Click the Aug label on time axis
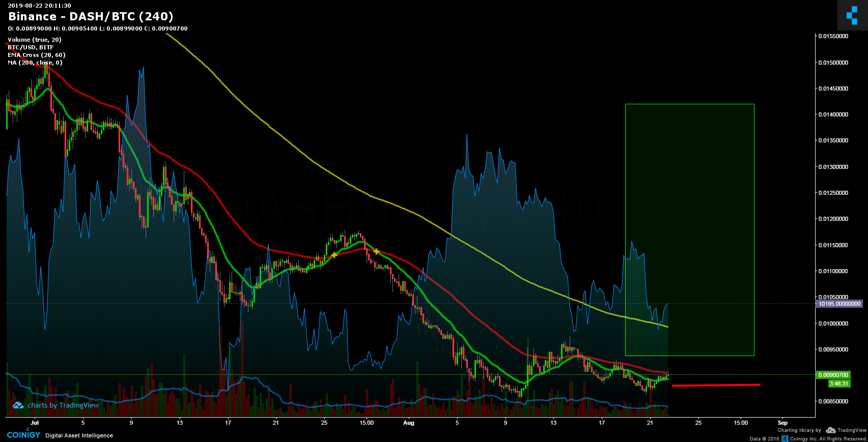Image resolution: width=868 pixels, height=442 pixels. coord(408,423)
